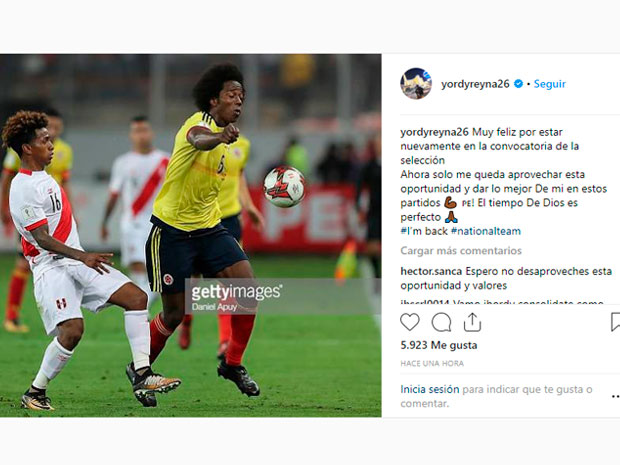This screenshot has width=620, height=465.
Task: Click Inicia sesión login link
Action: pos(430,389)
